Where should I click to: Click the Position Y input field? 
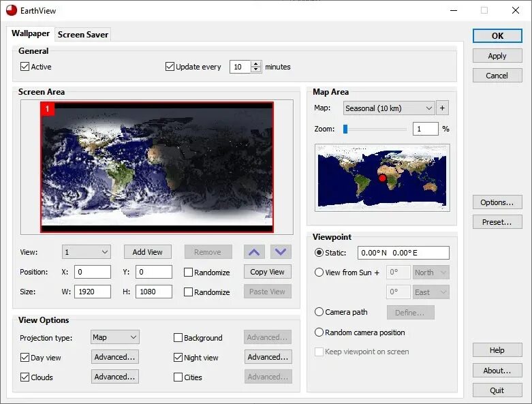point(154,272)
